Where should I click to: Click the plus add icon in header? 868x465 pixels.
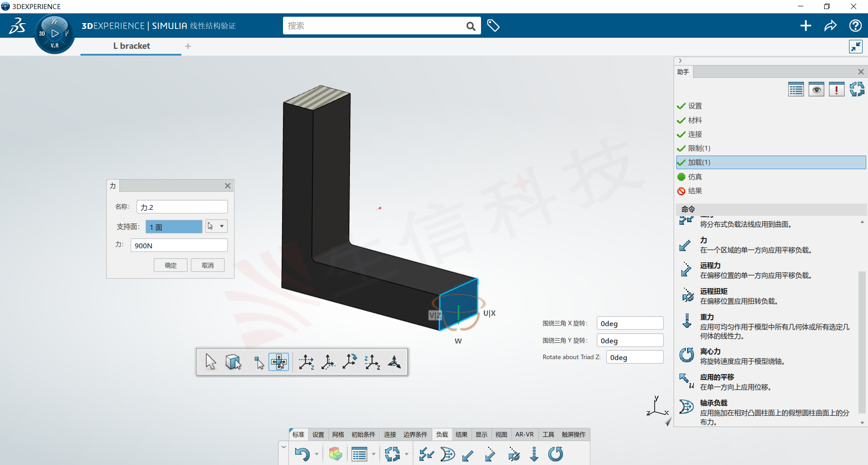pyautogui.click(x=806, y=26)
